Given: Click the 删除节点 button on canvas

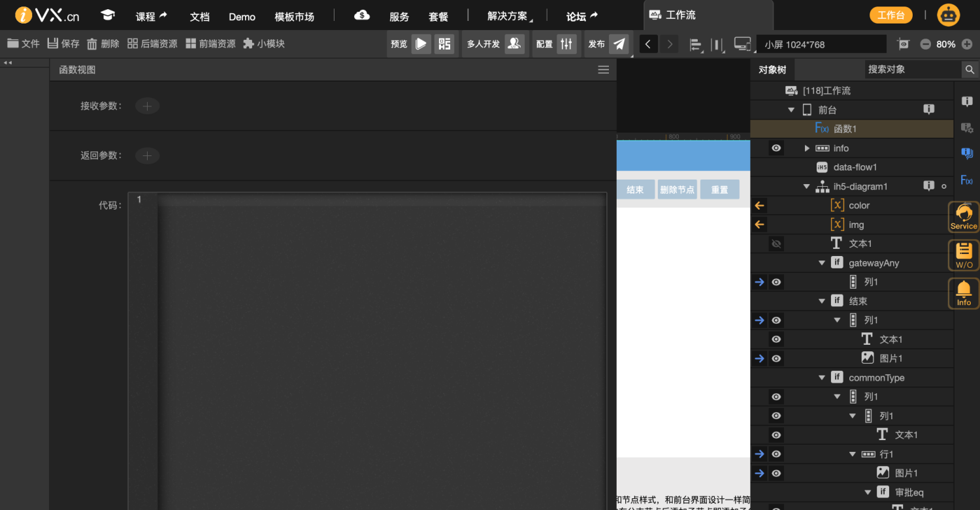Looking at the screenshot, I should (x=677, y=189).
